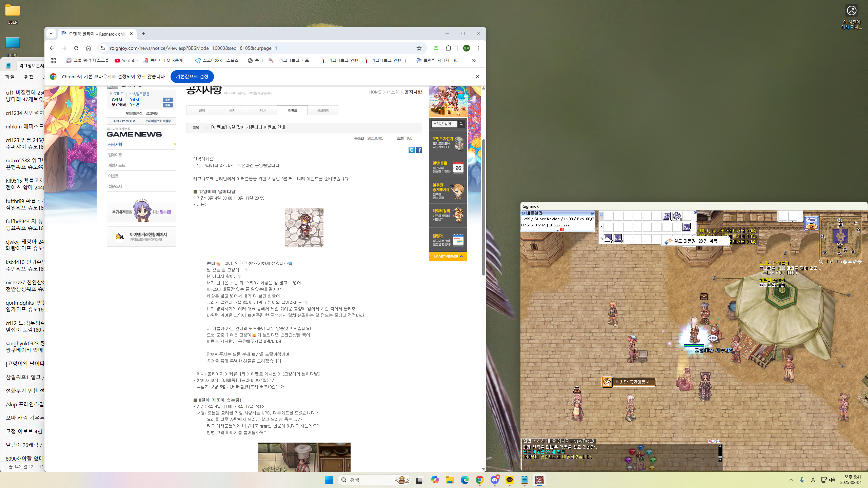868x488 pixels.
Task: Switch to 배틀 메시지 chat tab
Action: coord(558,441)
